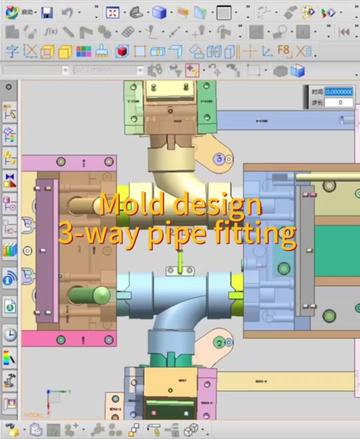
Task: Click the rewind to first step icon
Action: click(344, 32)
